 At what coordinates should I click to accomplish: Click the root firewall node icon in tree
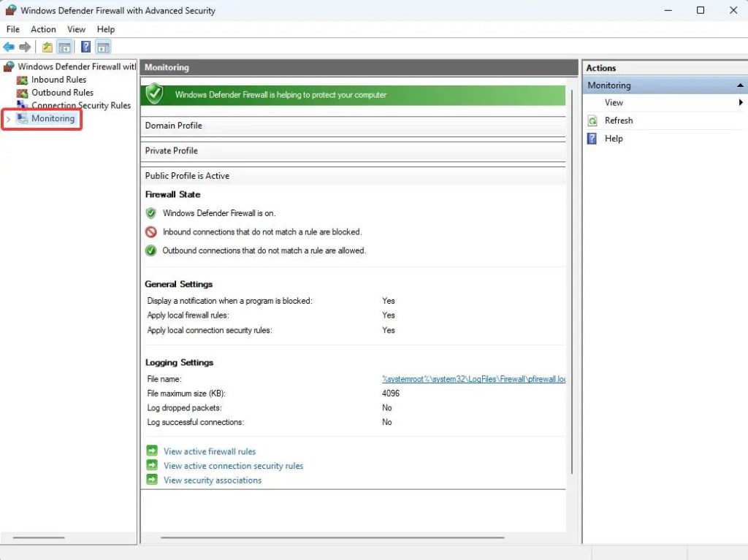(x=9, y=66)
